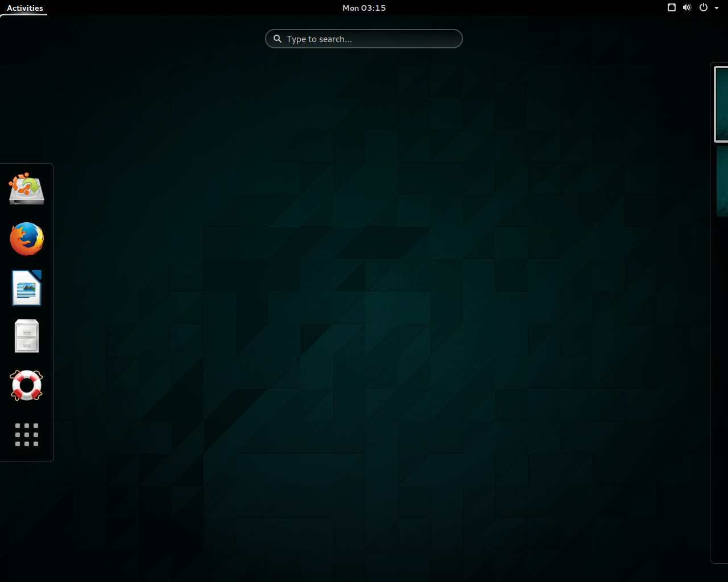Focus the Type to search field
This screenshot has width=728, height=582.
pyautogui.click(x=364, y=39)
